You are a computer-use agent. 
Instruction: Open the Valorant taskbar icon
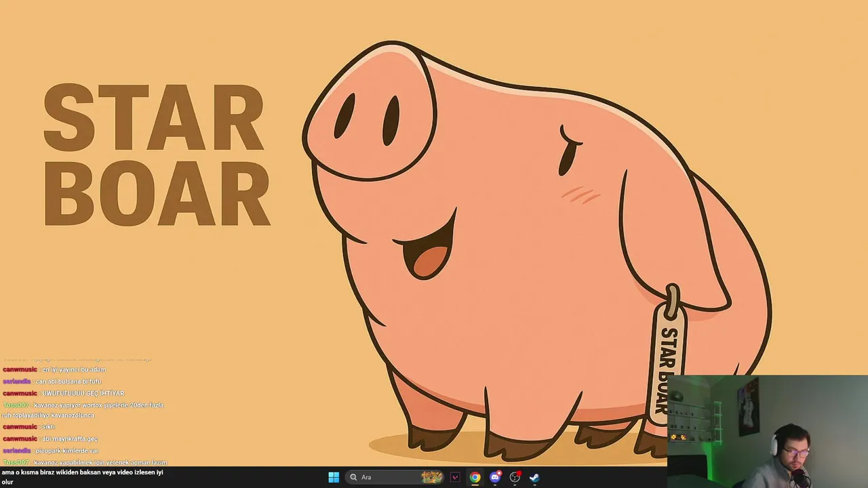click(455, 477)
